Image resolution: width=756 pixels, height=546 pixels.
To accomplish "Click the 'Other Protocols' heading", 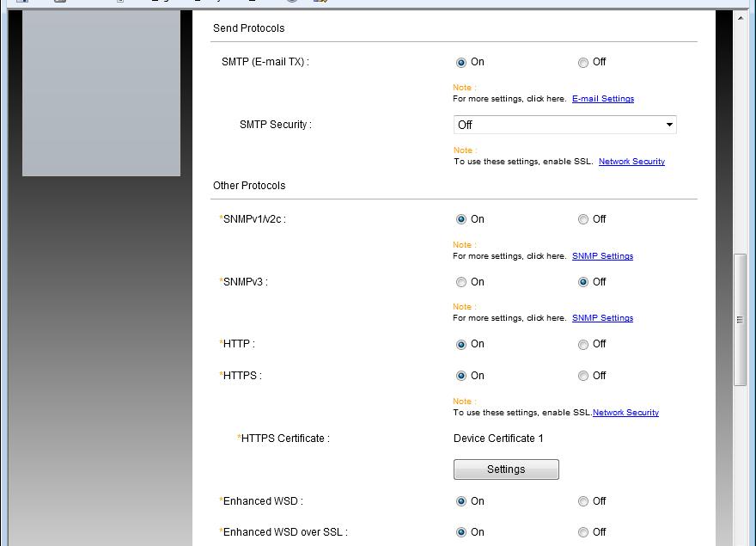I will 249,186.
